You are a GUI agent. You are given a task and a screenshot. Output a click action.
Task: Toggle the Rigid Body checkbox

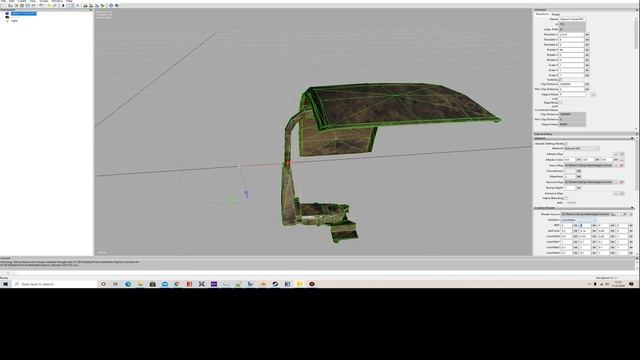[560, 102]
